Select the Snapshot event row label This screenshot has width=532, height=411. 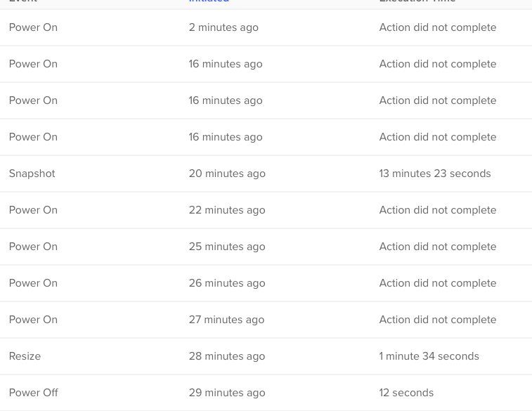[x=32, y=174]
